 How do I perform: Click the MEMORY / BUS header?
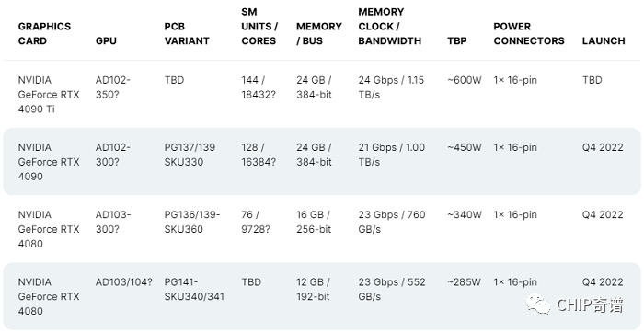tap(319, 34)
